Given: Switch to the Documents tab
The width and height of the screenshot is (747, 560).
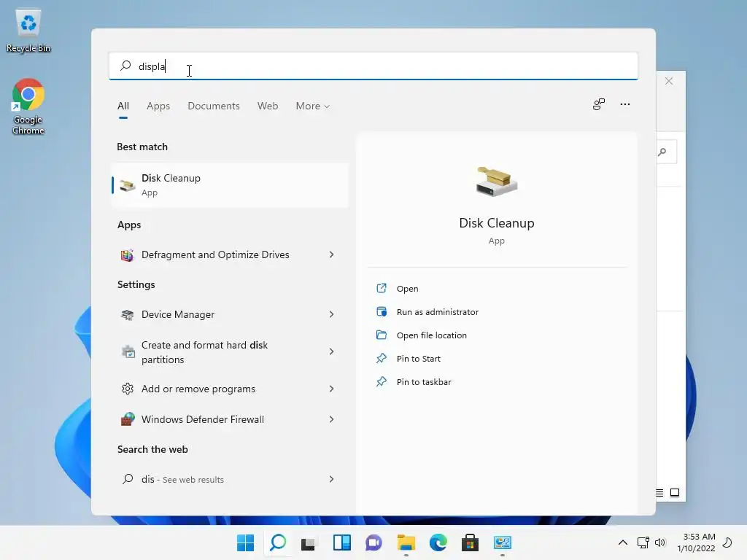Looking at the screenshot, I should coord(214,106).
